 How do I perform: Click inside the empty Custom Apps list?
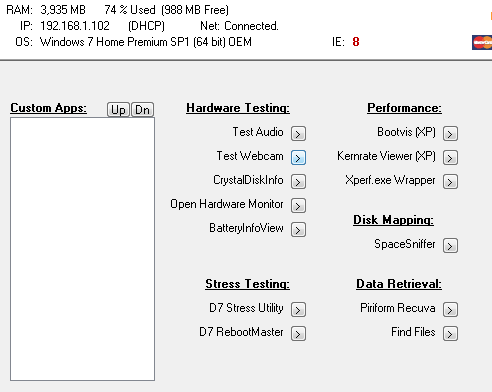click(82, 249)
